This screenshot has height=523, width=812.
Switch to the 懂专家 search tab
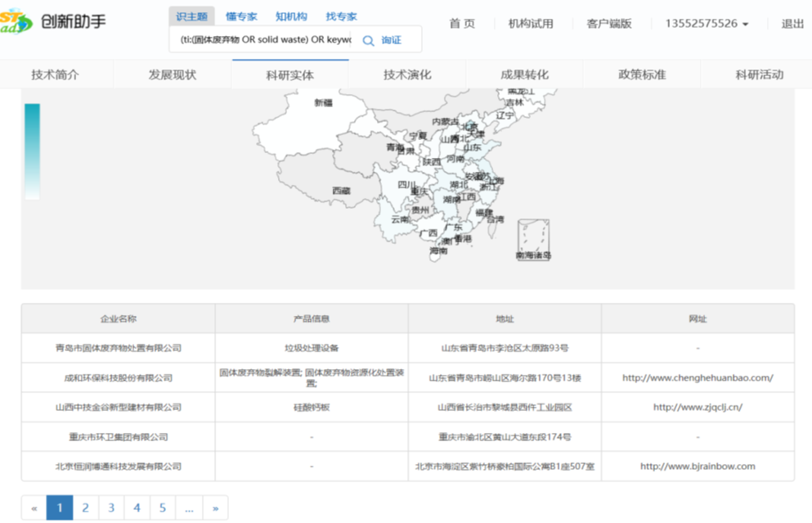coord(241,16)
